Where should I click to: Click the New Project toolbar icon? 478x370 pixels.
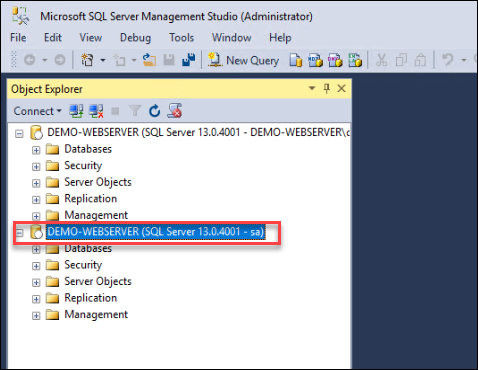point(87,60)
